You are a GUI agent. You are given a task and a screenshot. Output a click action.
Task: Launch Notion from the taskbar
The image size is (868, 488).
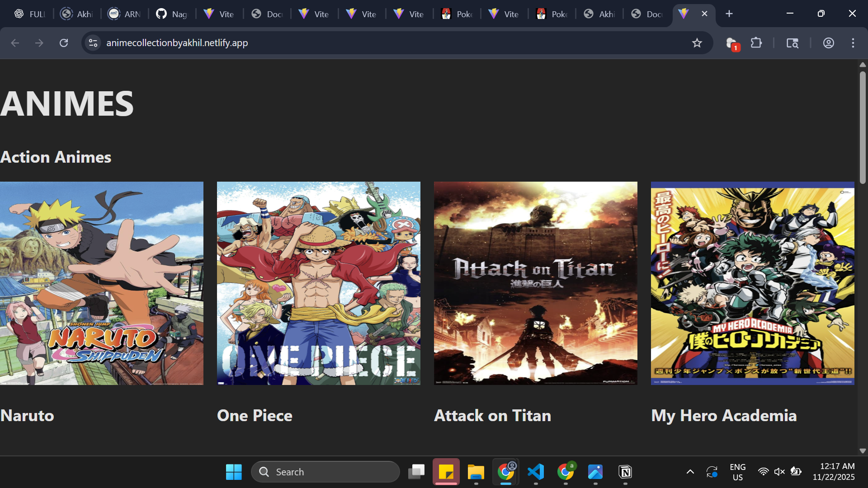pyautogui.click(x=625, y=471)
